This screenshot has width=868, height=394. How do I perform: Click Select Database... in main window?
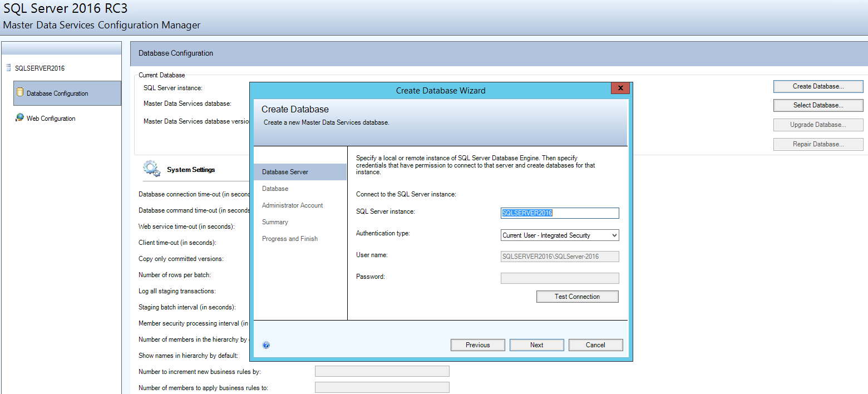tap(818, 105)
